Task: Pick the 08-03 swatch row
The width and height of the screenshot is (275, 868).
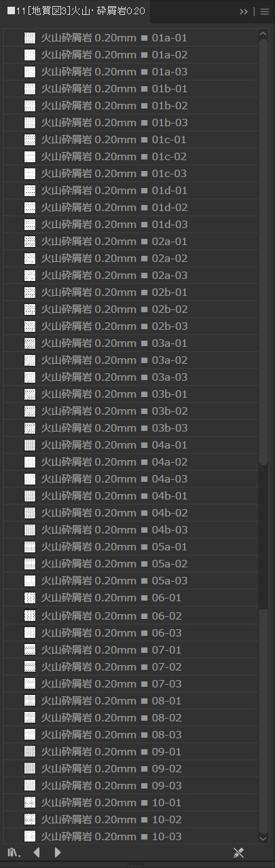Action: pos(130,734)
